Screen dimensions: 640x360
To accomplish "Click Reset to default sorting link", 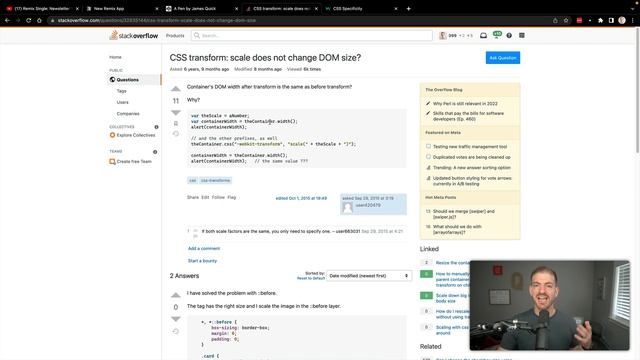I will pos(311,278).
